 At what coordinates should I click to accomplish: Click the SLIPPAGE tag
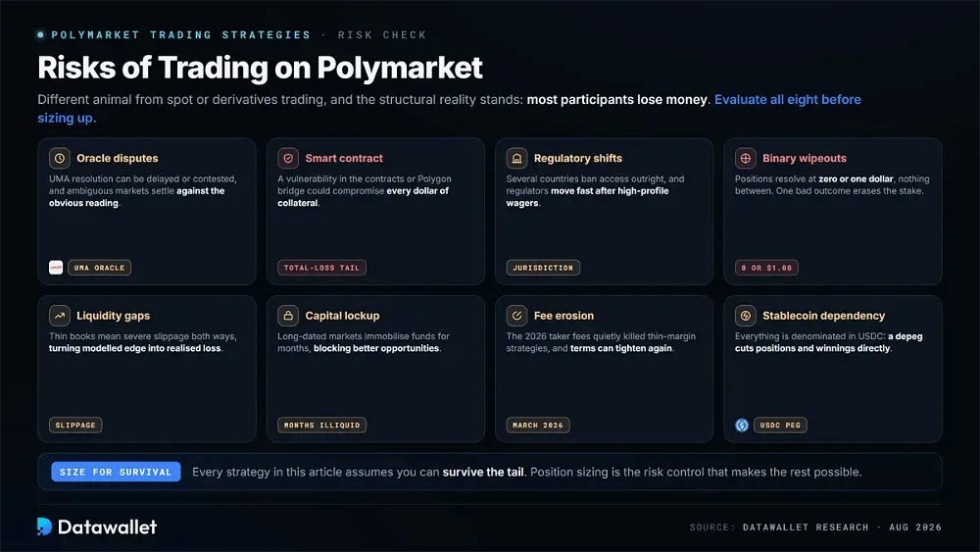(x=75, y=426)
